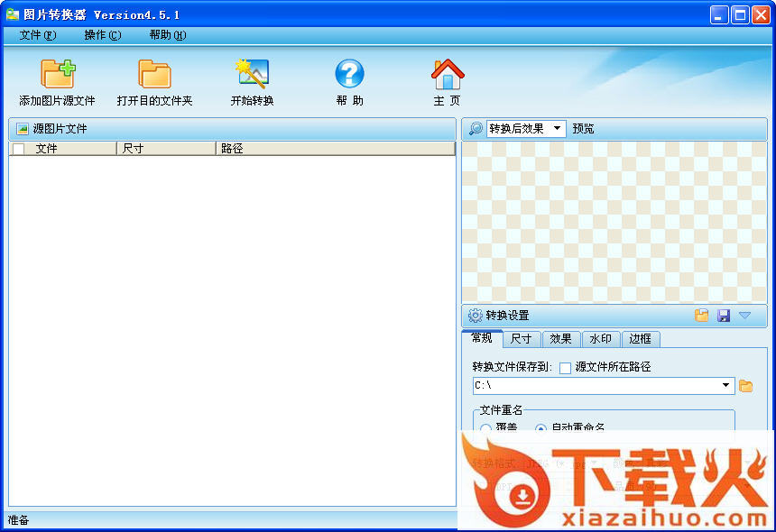Browse for save folder next to C:\ path
This screenshot has width=776, height=532.
tap(746, 386)
